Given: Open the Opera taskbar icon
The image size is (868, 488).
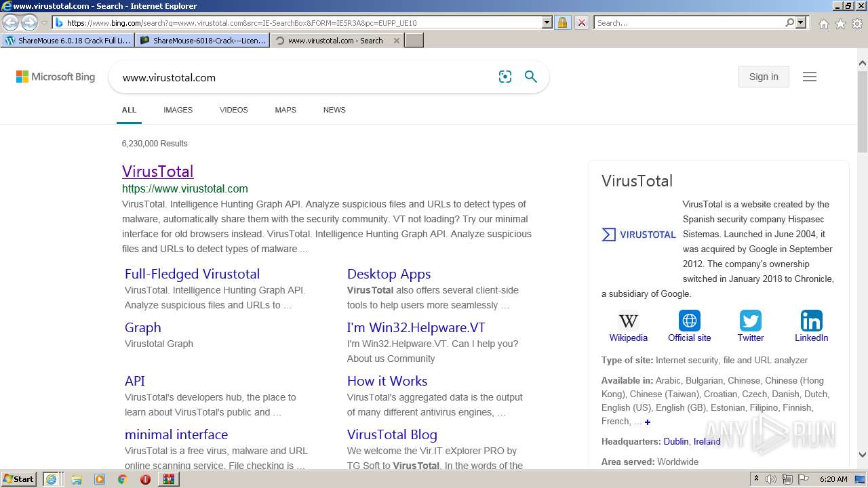Looking at the screenshot, I should coord(145,479).
